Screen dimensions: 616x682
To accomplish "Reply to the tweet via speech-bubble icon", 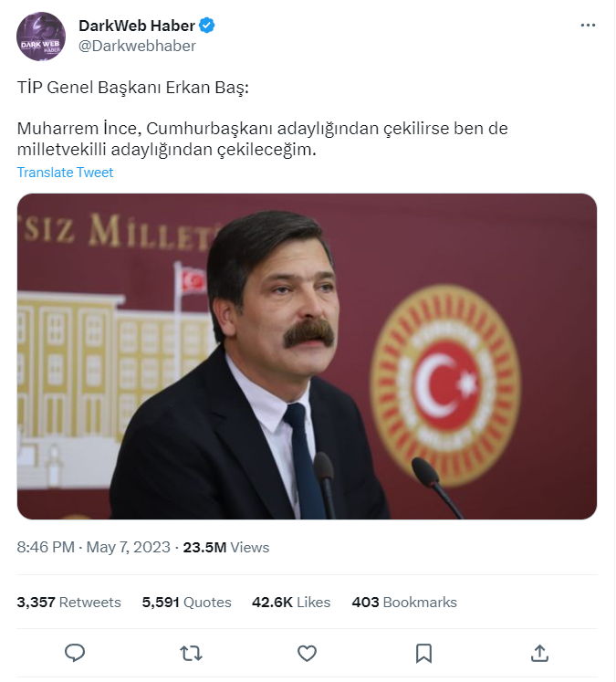I will coord(75,653).
